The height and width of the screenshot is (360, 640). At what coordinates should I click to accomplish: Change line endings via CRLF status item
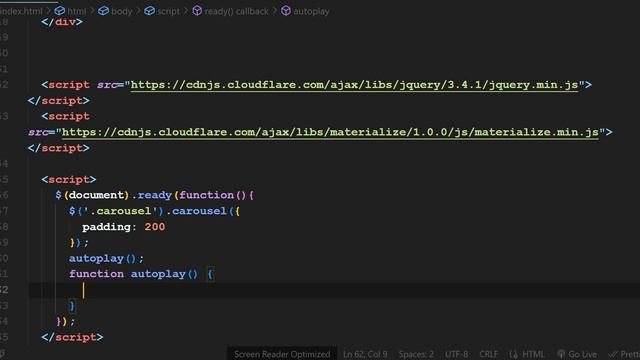click(x=488, y=354)
